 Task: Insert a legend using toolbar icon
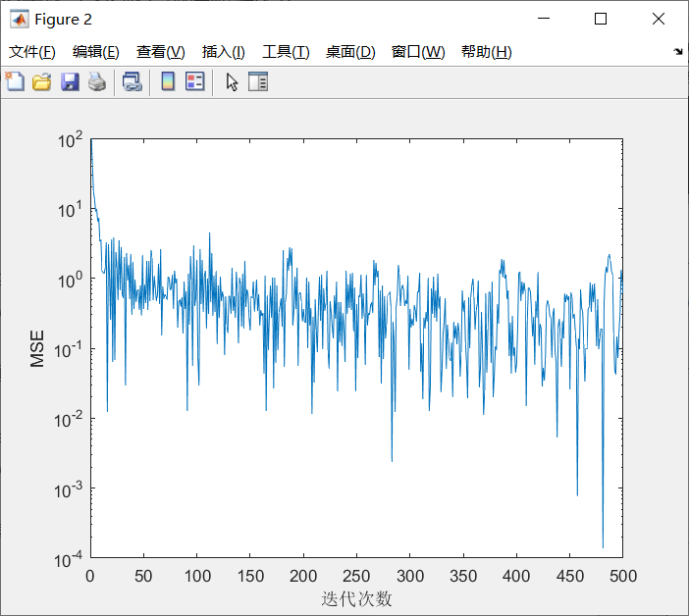tap(195, 81)
